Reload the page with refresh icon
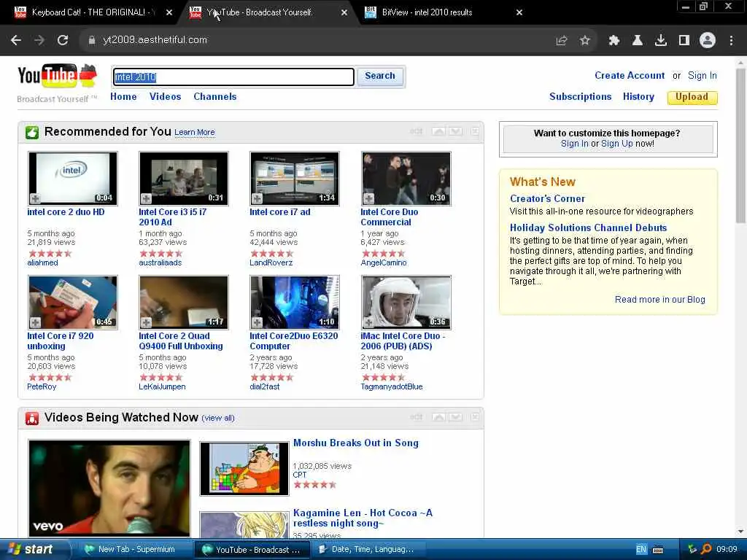Screen dimensions: 747x560 pyautogui.click(x=63, y=41)
